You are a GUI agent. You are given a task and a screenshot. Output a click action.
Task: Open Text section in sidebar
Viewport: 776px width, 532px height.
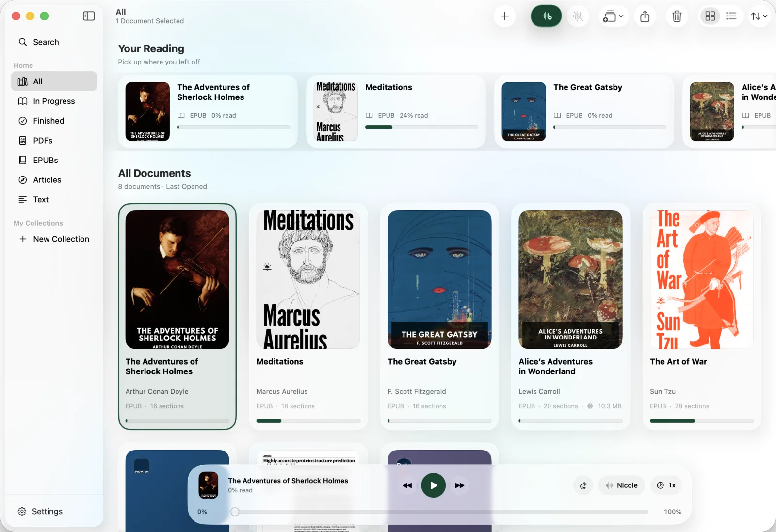[x=54, y=199]
